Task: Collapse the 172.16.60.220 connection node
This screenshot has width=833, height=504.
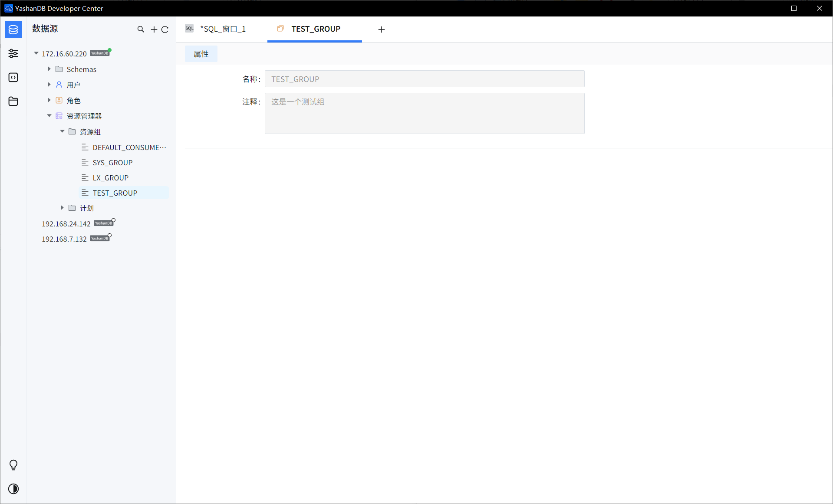Action: 36,53
